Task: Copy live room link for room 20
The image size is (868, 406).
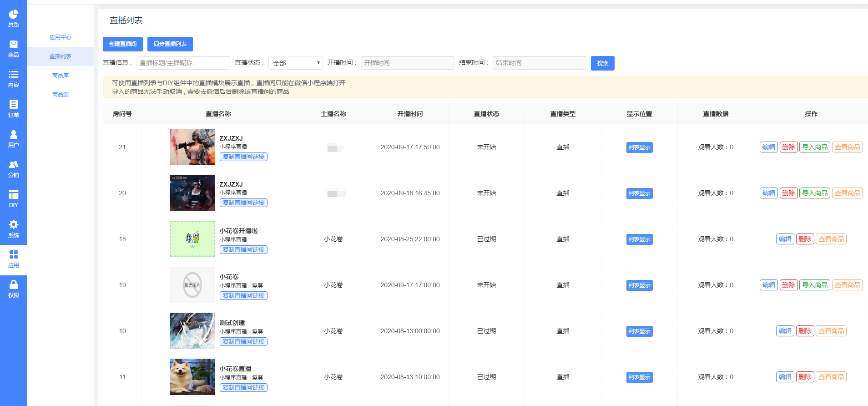Action: tap(243, 203)
